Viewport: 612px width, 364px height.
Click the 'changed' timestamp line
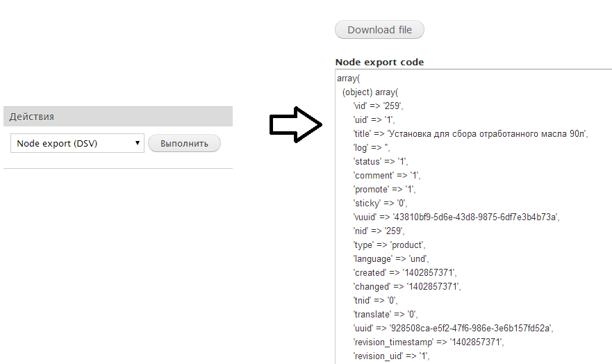click(406, 287)
